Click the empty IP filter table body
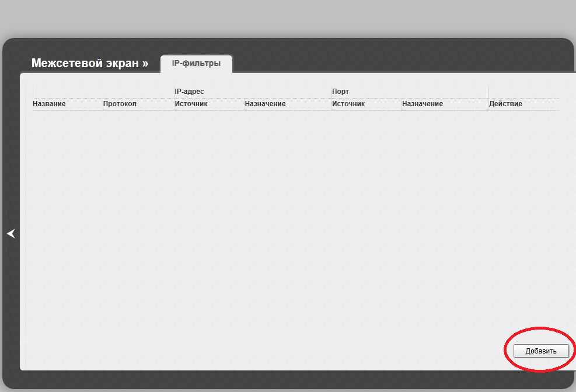 pos(292,222)
